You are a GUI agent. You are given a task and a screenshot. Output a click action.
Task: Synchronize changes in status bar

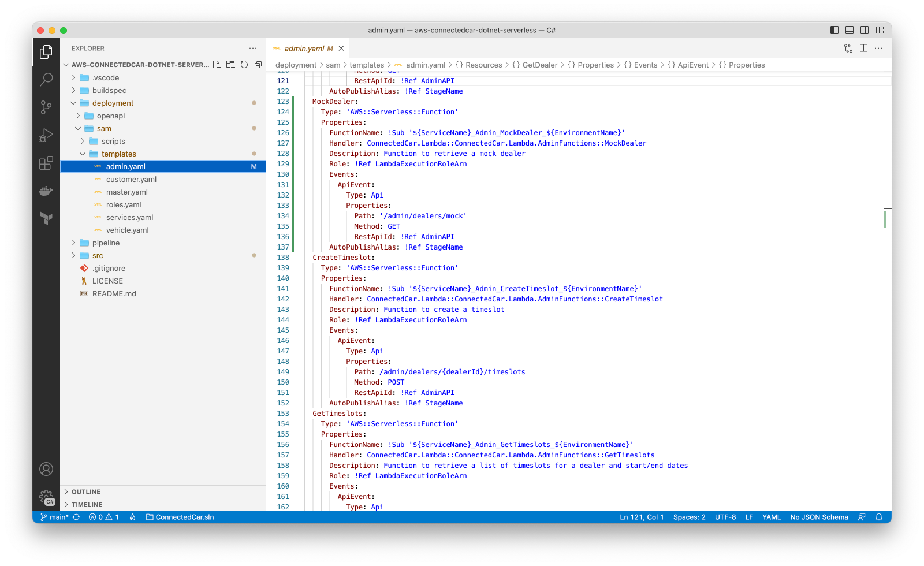tap(76, 517)
